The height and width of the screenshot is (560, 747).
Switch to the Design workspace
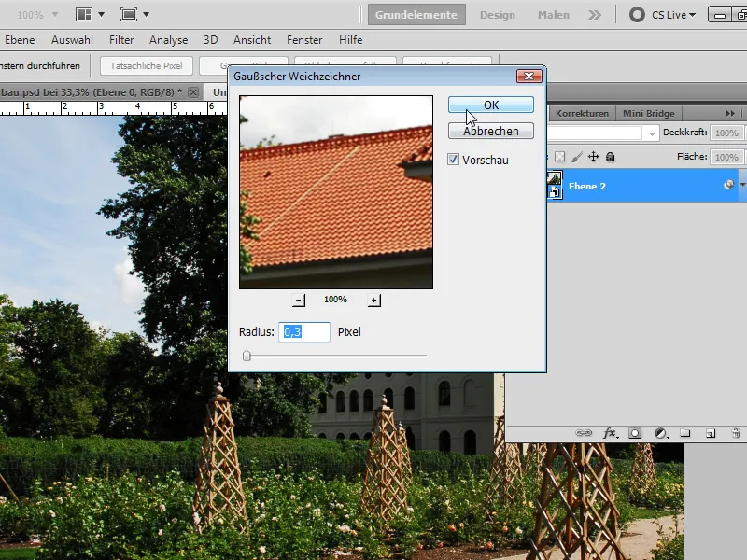498,15
